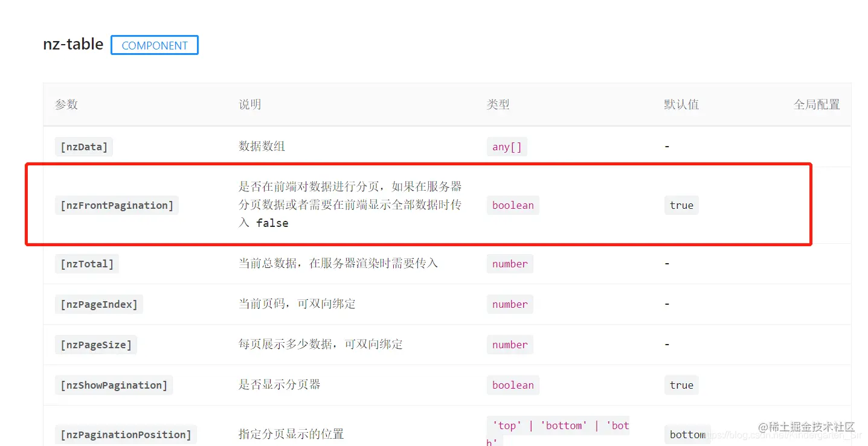This screenshot has height=446, width=868.
Task: Click the 默认值 column header
Action: click(x=681, y=104)
